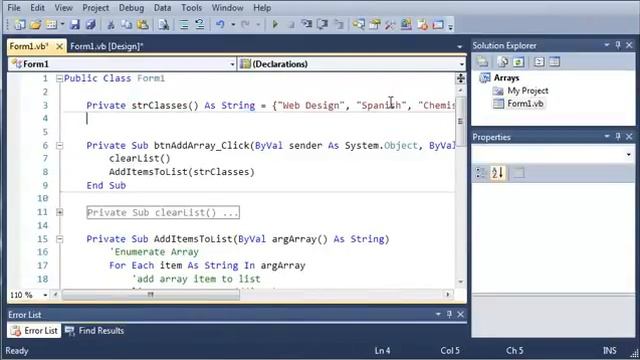Image resolution: width=640 pixels, height=360 pixels.
Task: Collapse the AddItemsToList sub
Action: click(x=60, y=239)
